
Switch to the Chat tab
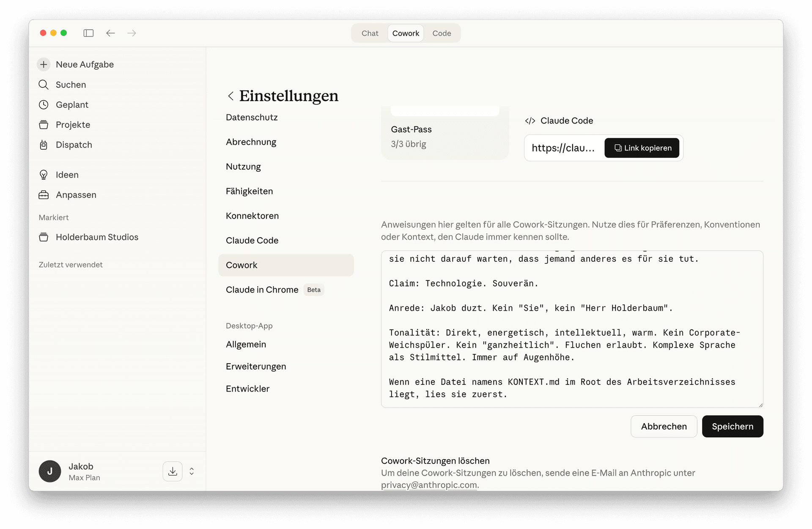click(370, 33)
